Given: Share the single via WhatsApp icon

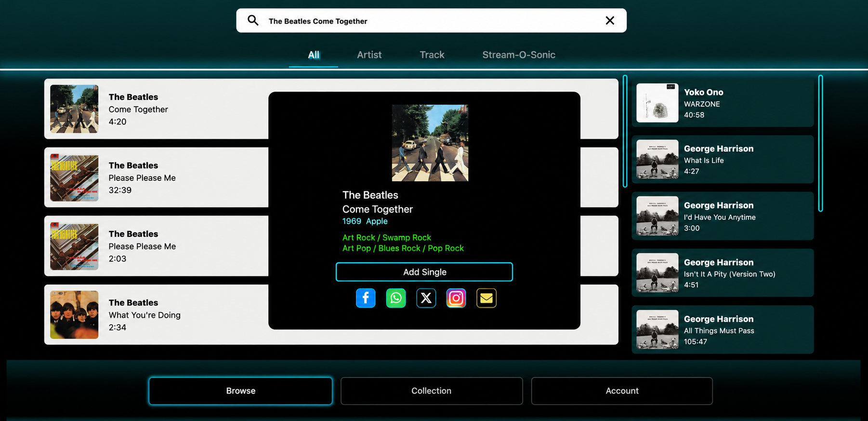Looking at the screenshot, I should [x=396, y=298].
